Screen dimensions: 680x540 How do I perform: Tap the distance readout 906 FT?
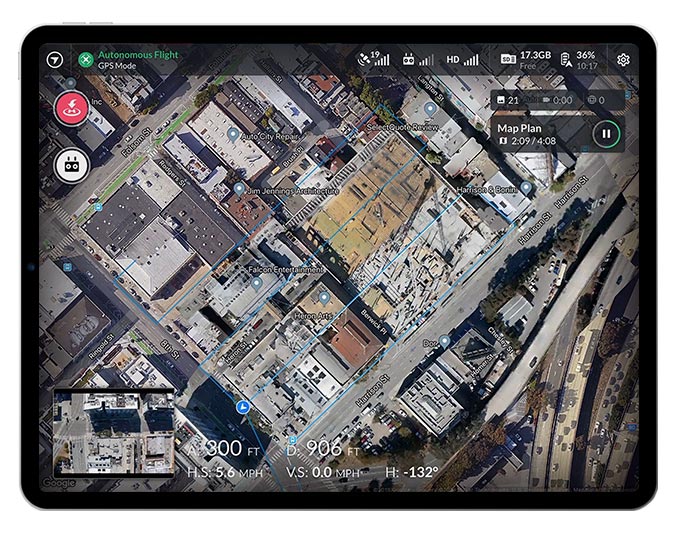(323, 448)
